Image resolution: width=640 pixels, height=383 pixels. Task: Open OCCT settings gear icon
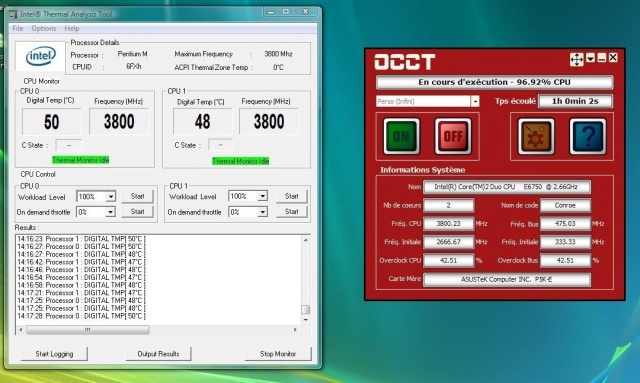click(536, 136)
